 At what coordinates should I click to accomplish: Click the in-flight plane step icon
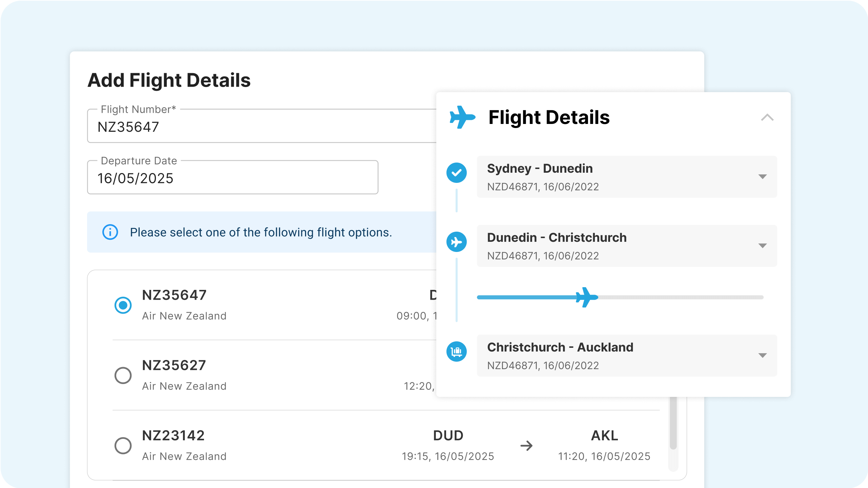coord(456,242)
